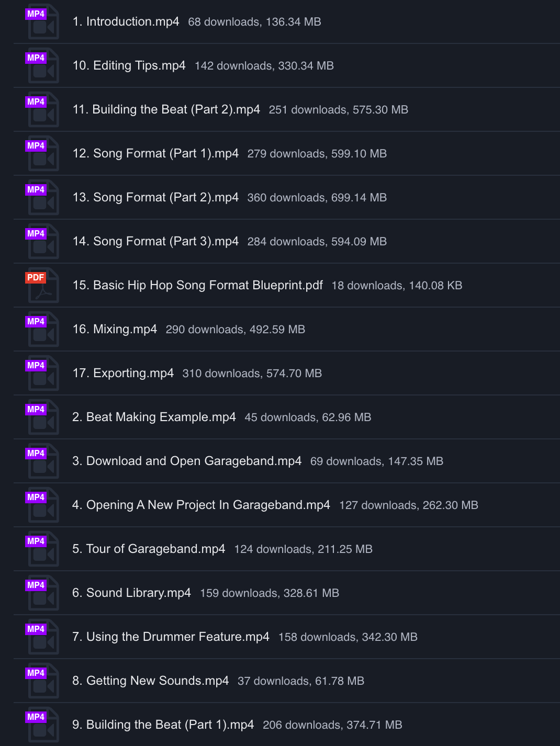Click the PDF icon for Song Format Blueprint
Screen dimensions: 560x746
click(42, 286)
